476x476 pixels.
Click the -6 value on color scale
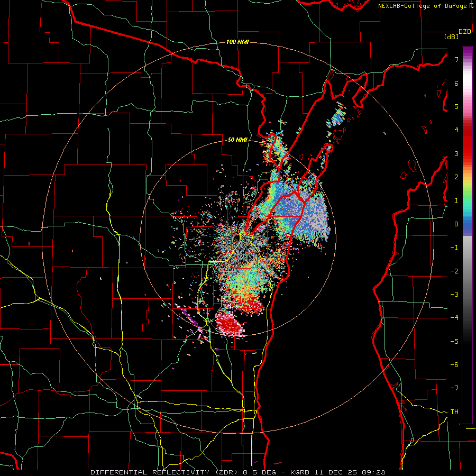click(x=454, y=364)
